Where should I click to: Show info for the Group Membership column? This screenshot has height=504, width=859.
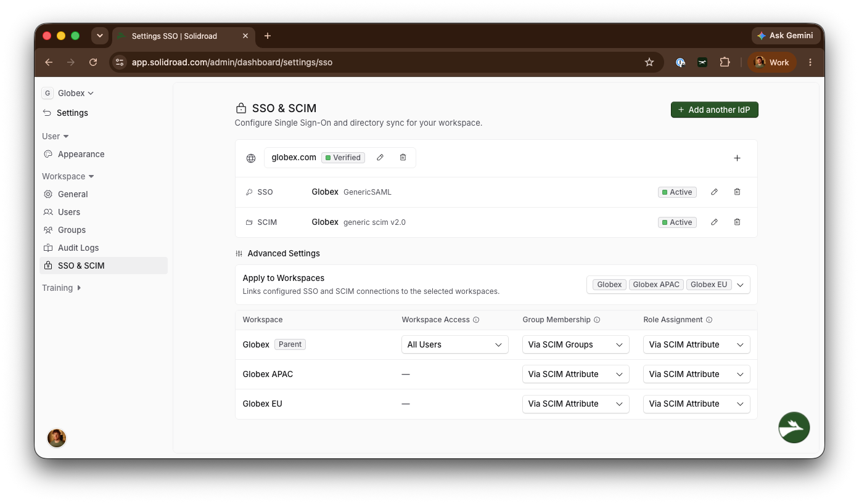click(x=597, y=320)
